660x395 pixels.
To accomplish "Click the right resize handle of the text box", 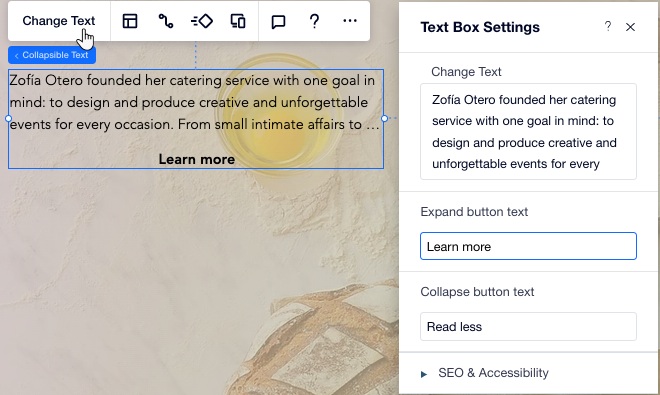I will click(x=384, y=119).
